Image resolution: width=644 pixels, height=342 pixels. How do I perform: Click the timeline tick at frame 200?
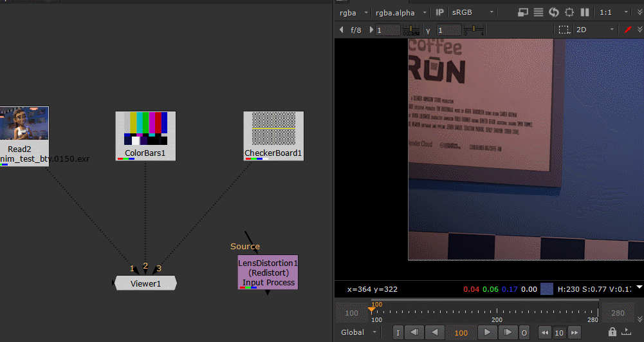[x=497, y=311]
